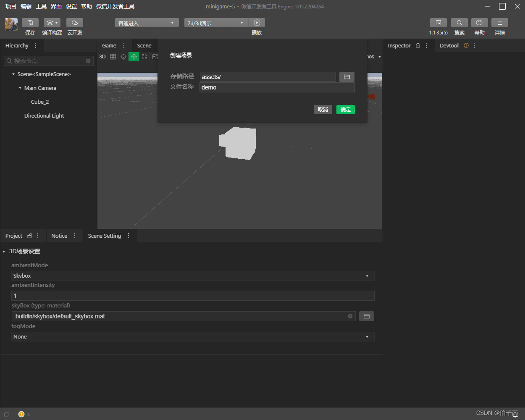Open Project panel options dots
Screen dimensions: 525x420
point(38,236)
